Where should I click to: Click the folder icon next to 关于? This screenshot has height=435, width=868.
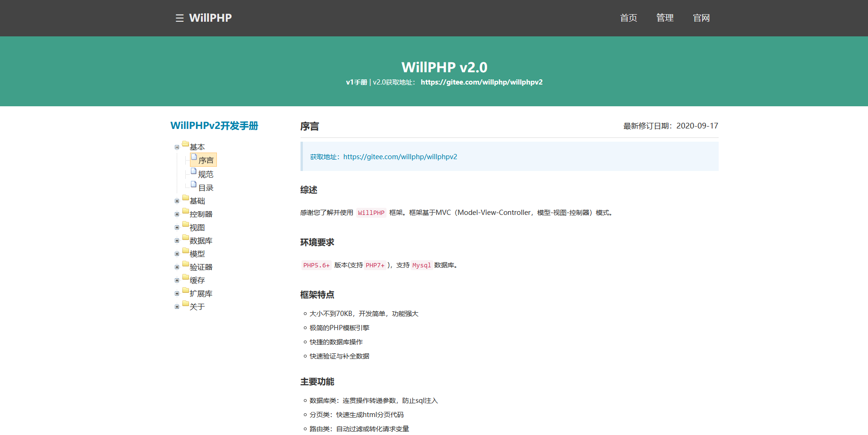point(186,304)
